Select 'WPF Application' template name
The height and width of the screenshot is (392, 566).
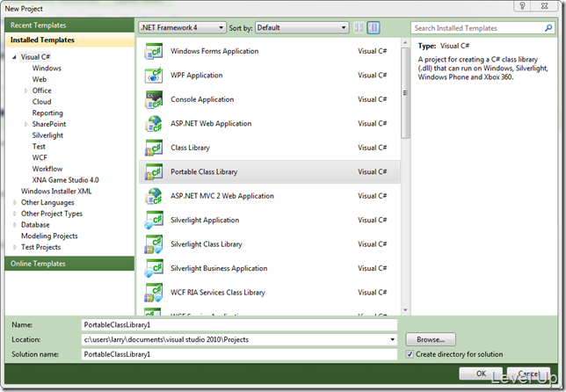point(196,76)
